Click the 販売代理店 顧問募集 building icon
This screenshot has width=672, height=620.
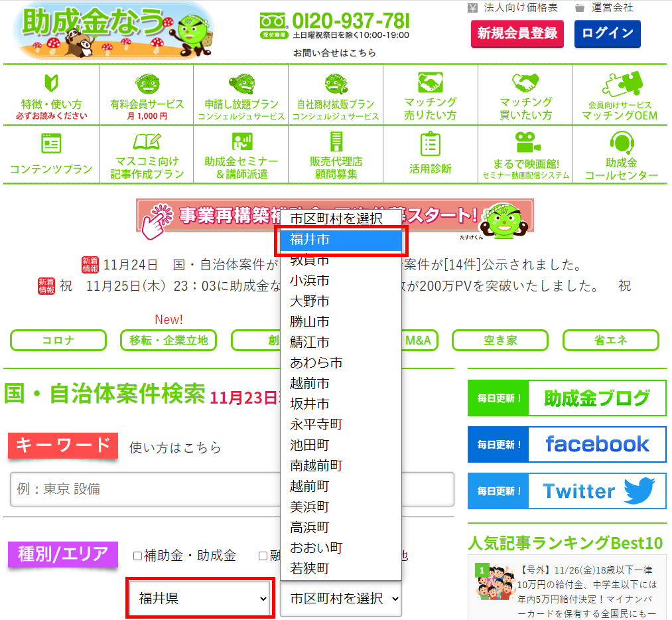(336, 141)
